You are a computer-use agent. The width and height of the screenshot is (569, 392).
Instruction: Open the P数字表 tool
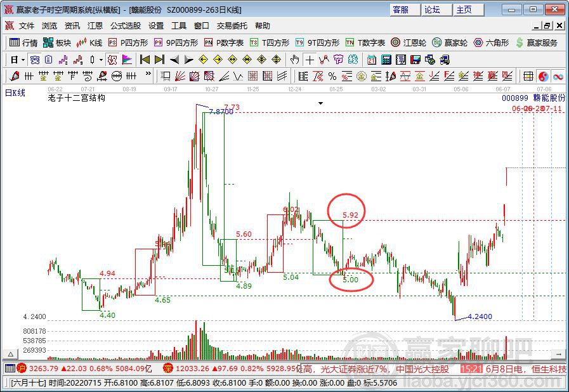click(x=224, y=43)
